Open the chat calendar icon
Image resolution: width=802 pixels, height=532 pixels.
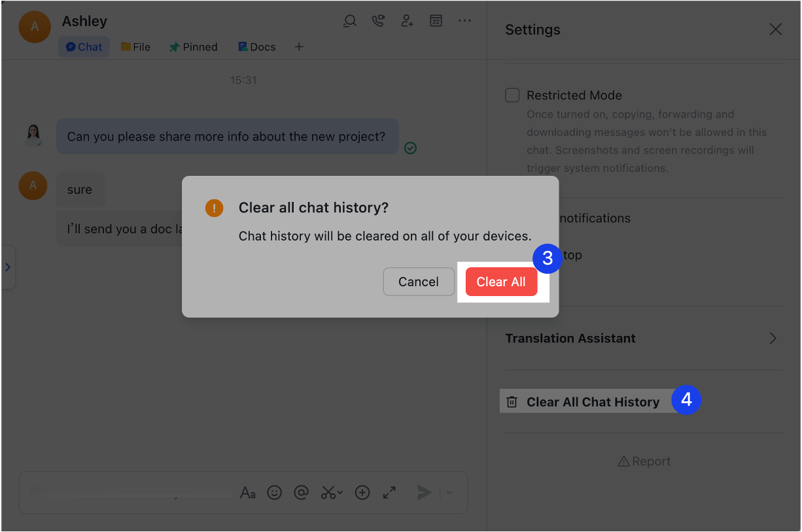click(x=436, y=20)
